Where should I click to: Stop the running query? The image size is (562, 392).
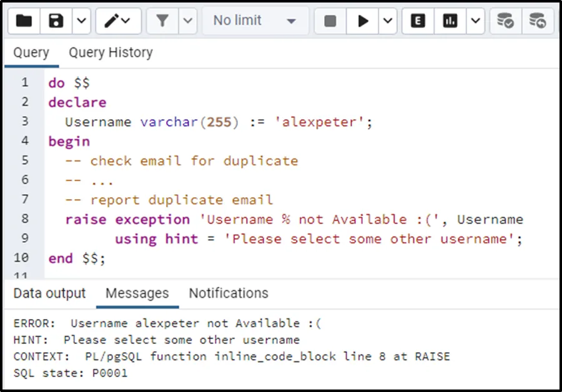pyautogui.click(x=330, y=21)
